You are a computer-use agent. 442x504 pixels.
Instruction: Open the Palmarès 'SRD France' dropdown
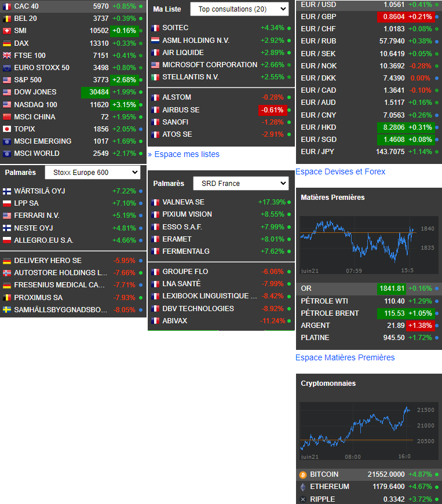pyautogui.click(x=241, y=184)
